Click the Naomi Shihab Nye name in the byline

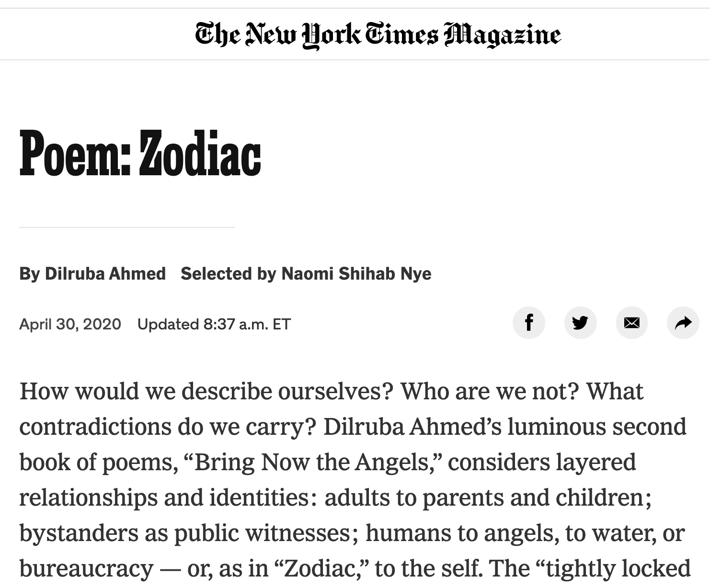[x=356, y=273]
